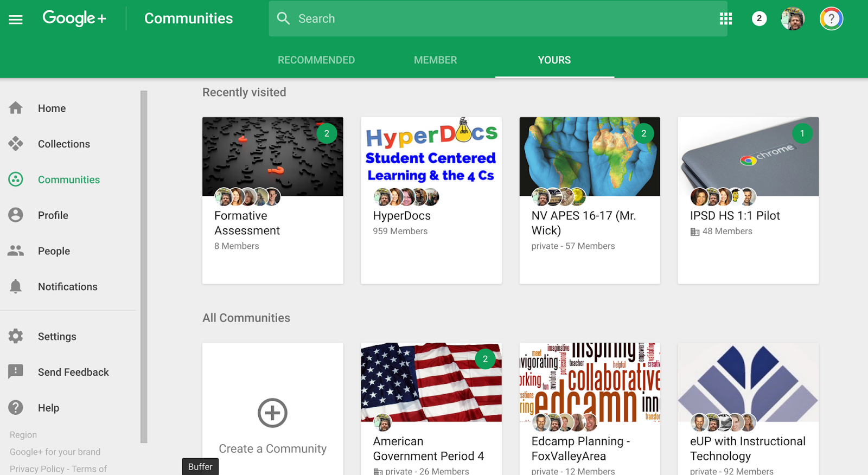Open Edcamp Planning - FoxValleyArea title

[x=580, y=449]
